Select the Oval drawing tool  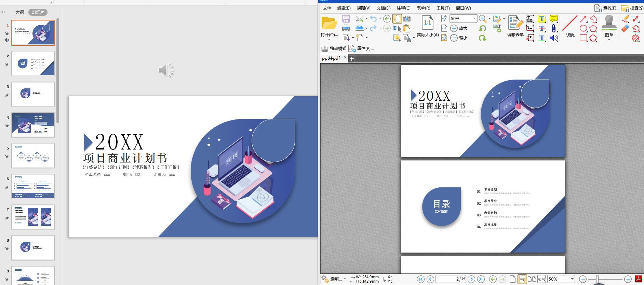(x=583, y=28)
